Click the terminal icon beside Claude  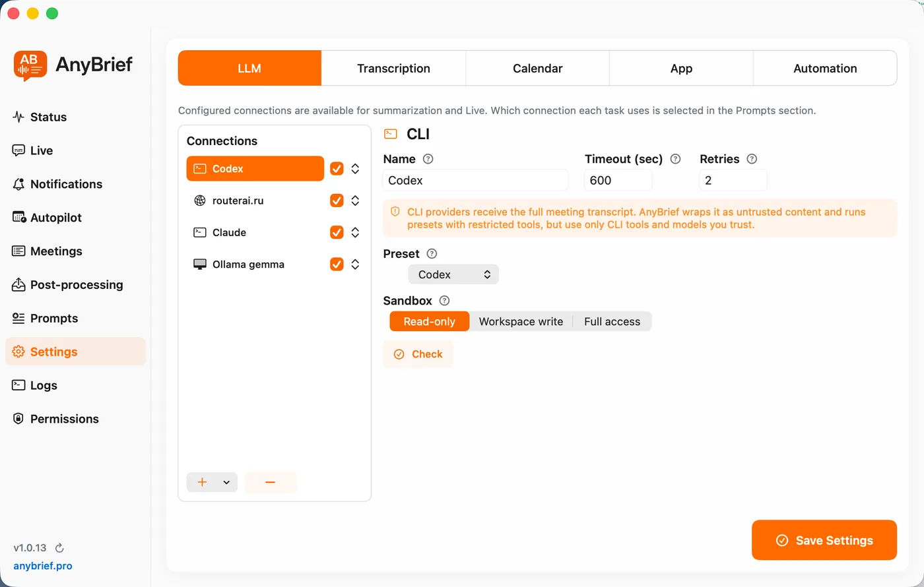199,232
